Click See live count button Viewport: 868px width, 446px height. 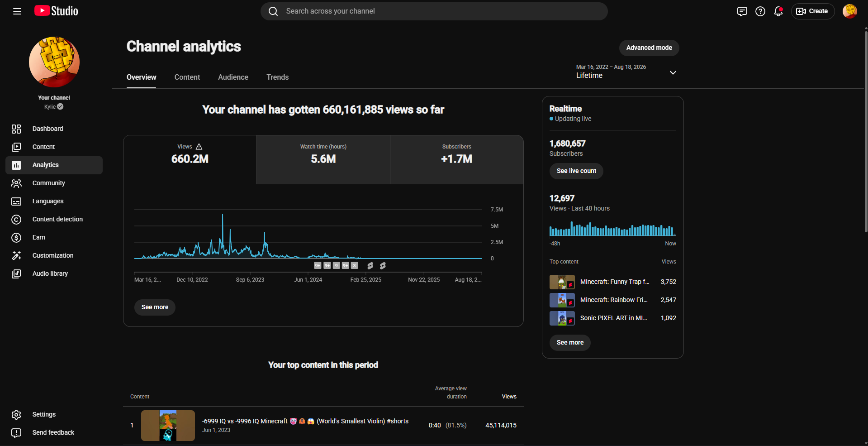point(576,171)
